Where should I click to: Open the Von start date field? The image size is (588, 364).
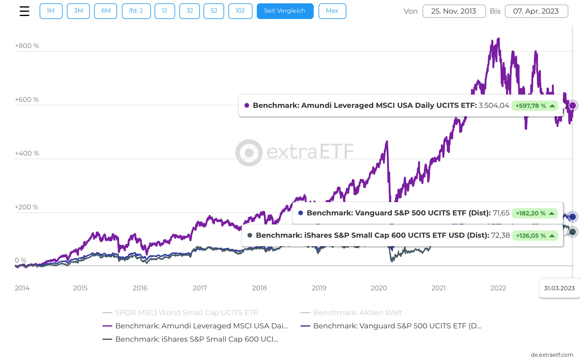pos(454,11)
